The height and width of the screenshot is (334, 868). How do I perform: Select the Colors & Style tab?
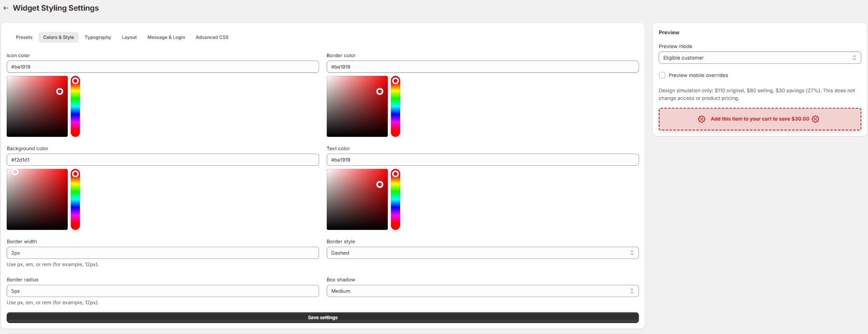pyautogui.click(x=59, y=37)
